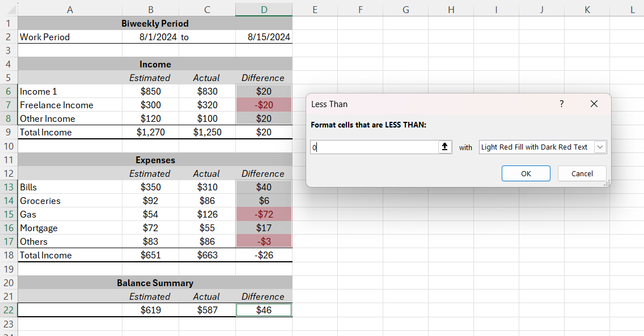Select column G header

(405, 10)
